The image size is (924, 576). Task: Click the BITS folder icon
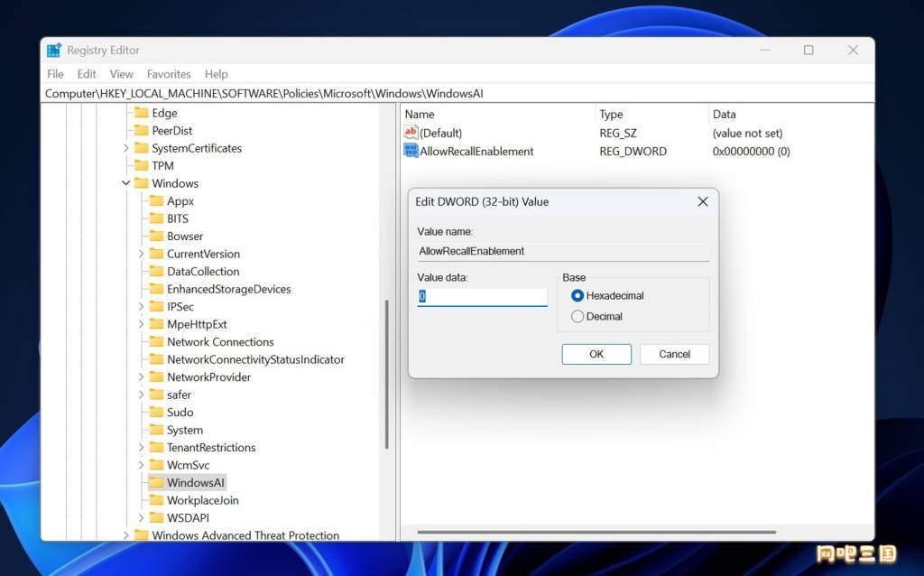click(x=156, y=218)
